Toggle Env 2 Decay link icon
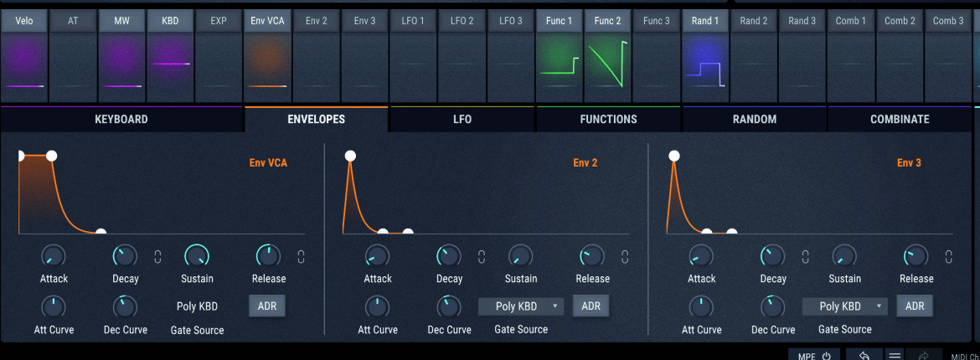 (x=482, y=256)
